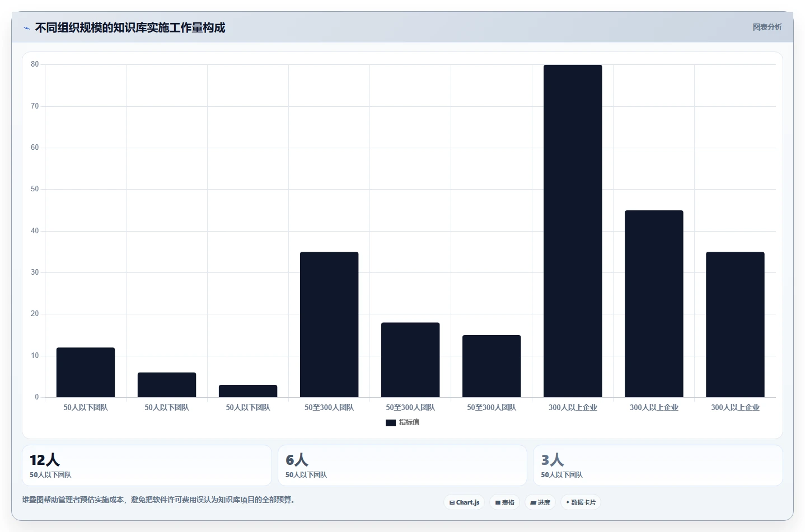Click the 数据卡片 chip
This screenshot has width=805, height=532.
581,502
